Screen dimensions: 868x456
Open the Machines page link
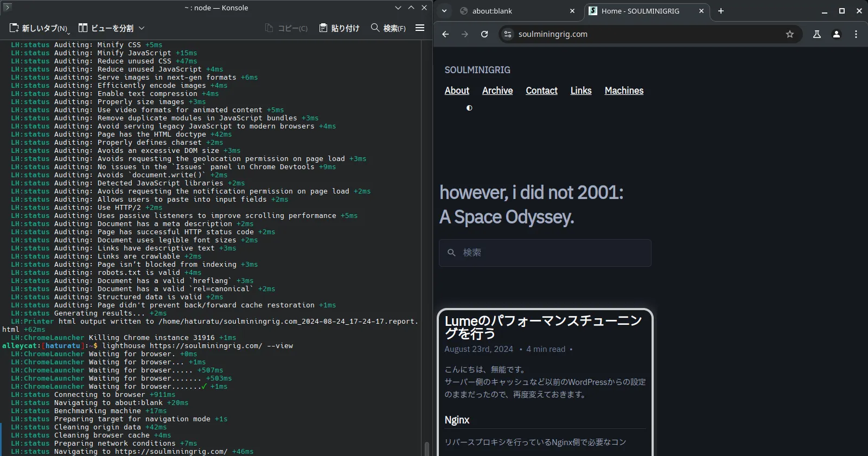(624, 91)
